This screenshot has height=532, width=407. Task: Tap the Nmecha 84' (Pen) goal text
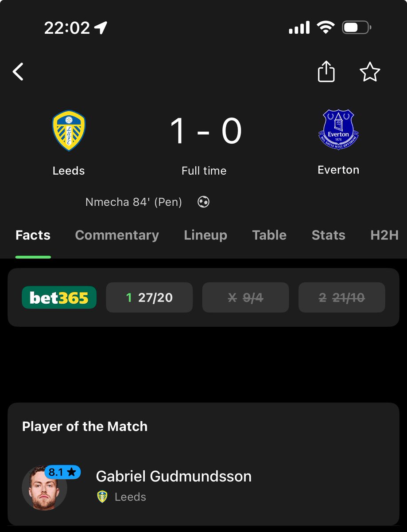point(134,202)
